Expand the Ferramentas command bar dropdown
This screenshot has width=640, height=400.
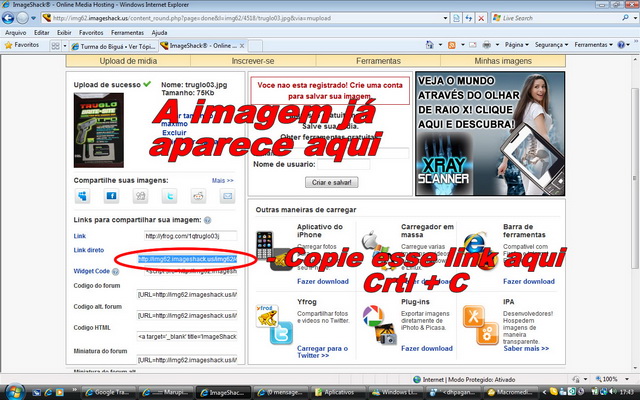pos(593,45)
